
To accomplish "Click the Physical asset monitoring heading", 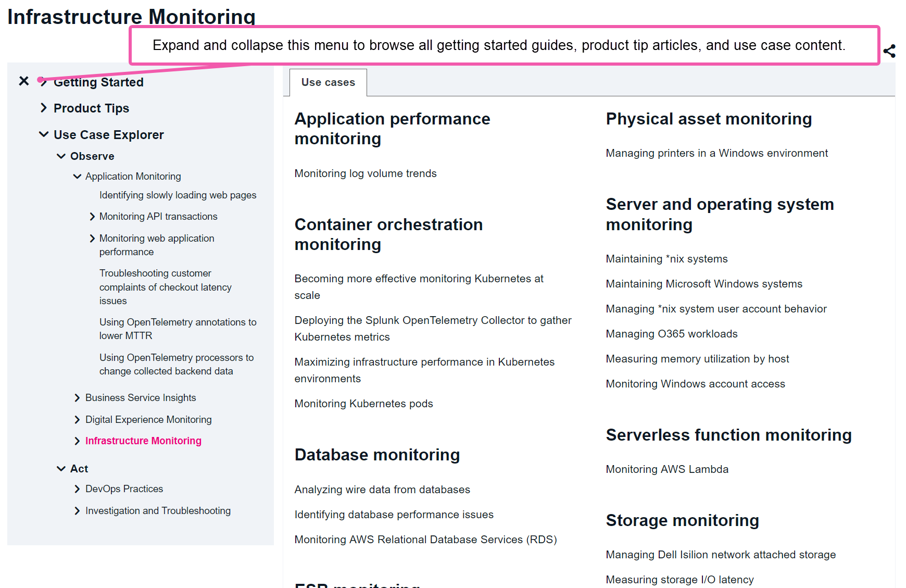I will [709, 119].
